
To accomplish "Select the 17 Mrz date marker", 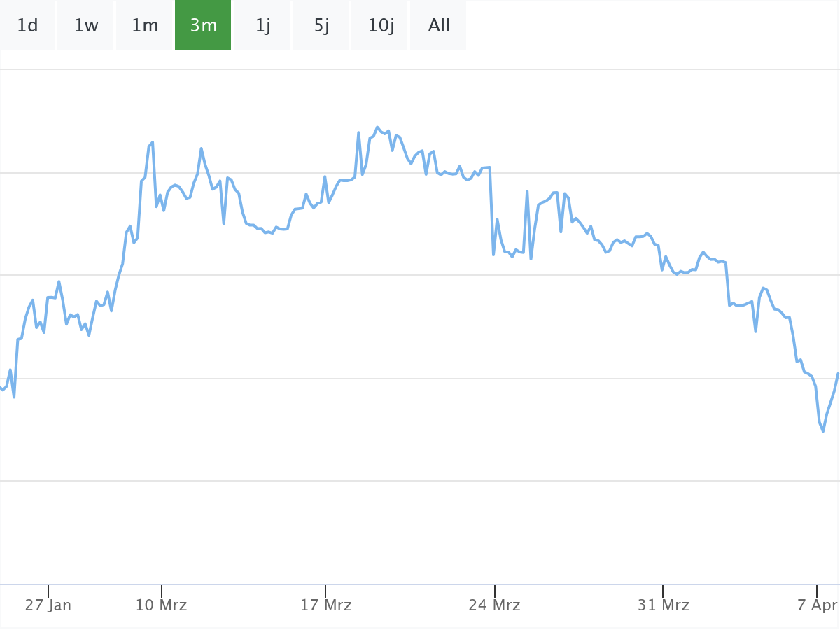I will click(x=325, y=605).
